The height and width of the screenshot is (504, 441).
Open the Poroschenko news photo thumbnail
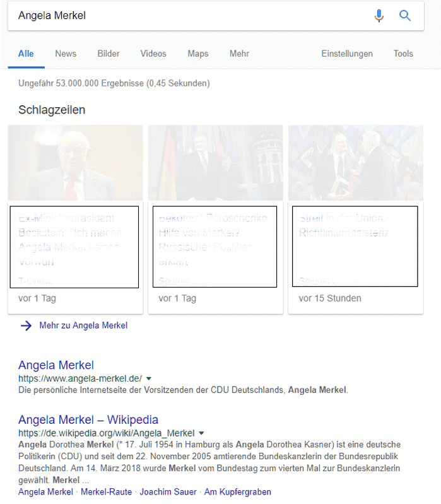coord(215,163)
